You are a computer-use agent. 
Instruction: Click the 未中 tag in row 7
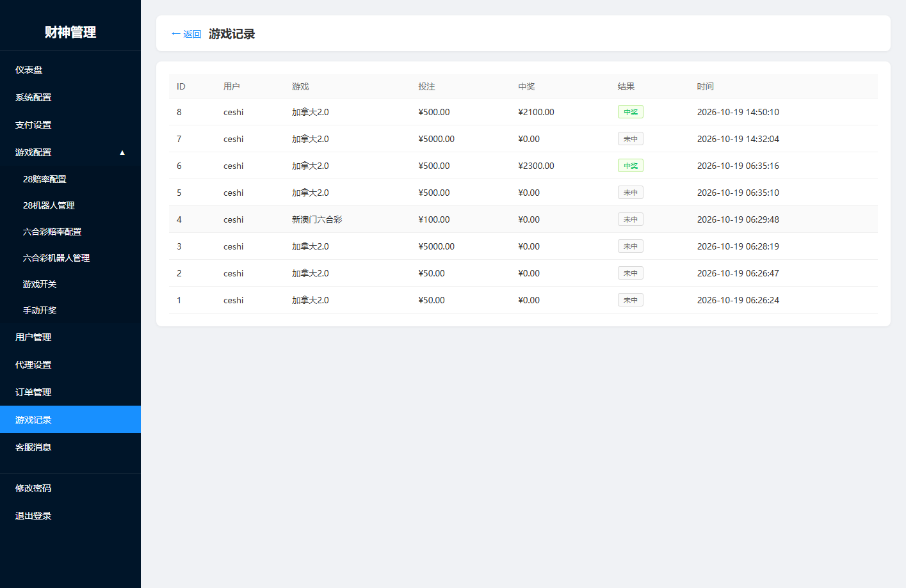(631, 139)
